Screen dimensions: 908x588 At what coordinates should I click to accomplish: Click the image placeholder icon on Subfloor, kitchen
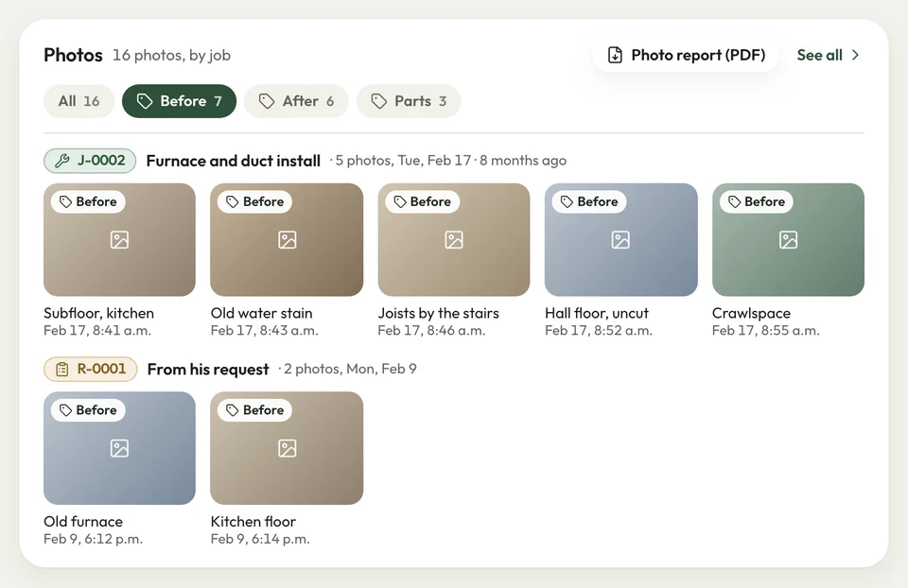tap(119, 239)
